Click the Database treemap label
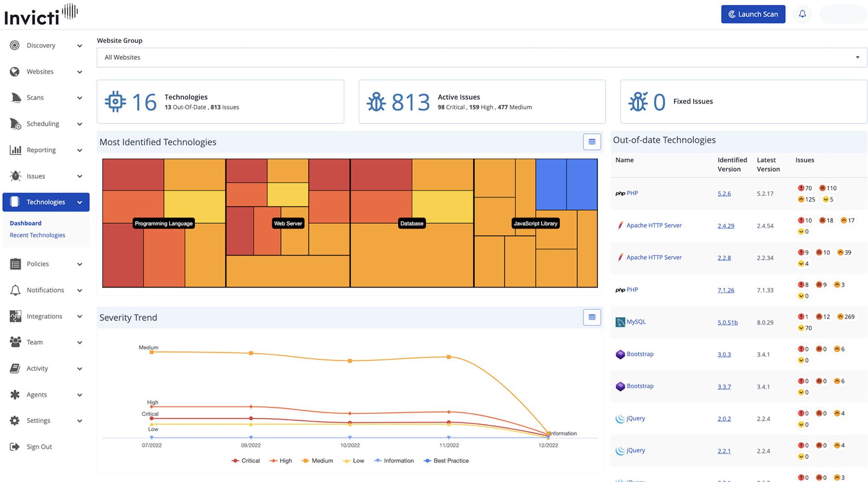The image size is (868, 482). point(412,223)
